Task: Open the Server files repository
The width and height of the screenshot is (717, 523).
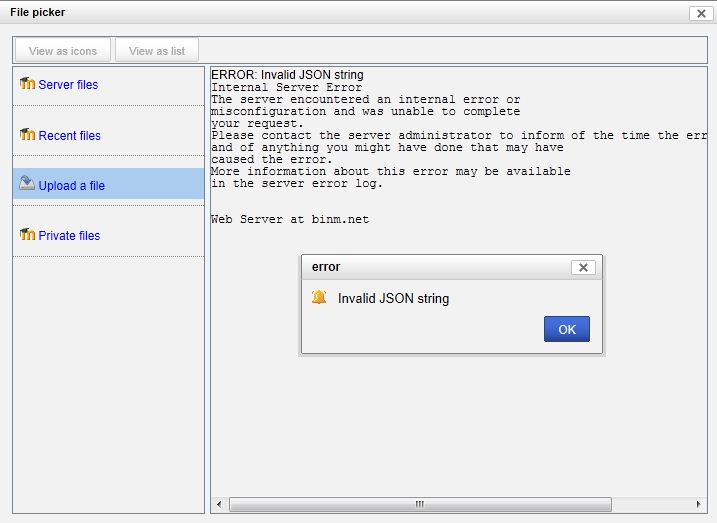Action: 68,85
